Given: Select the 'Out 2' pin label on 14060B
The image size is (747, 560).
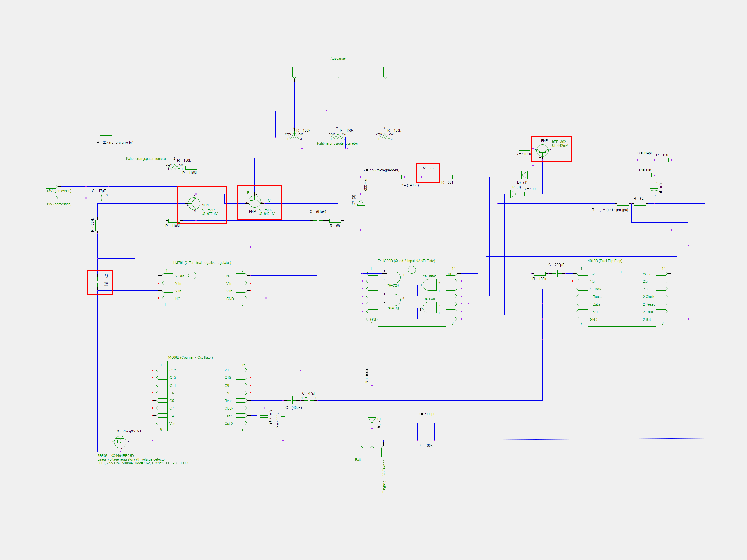Looking at the screenshot, I should coord(229,424).
